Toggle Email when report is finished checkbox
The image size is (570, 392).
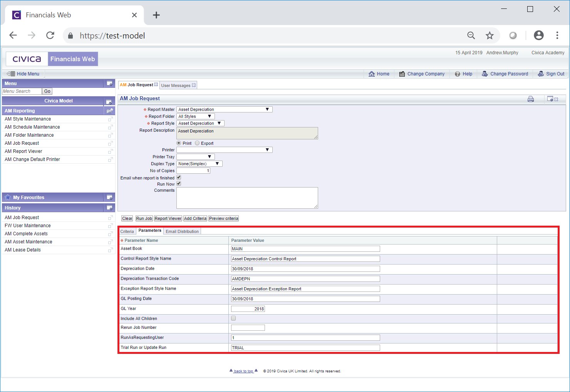[x=179, y=178]
